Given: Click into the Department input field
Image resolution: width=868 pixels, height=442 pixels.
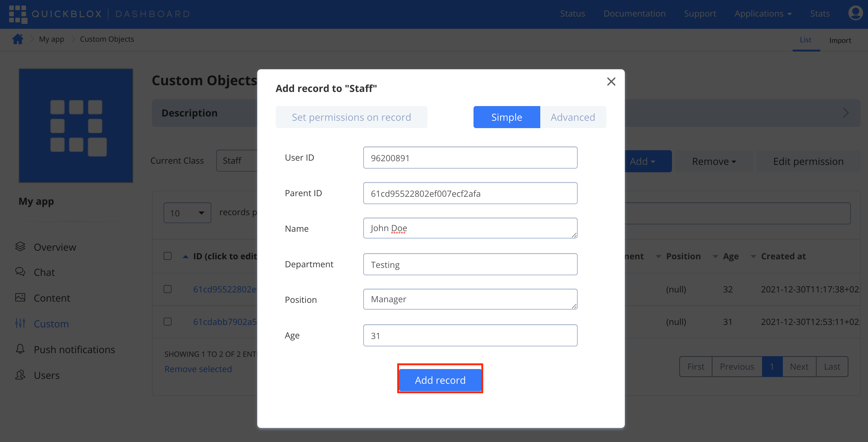Looking at the screenshot, I should (x=470, y=264).
